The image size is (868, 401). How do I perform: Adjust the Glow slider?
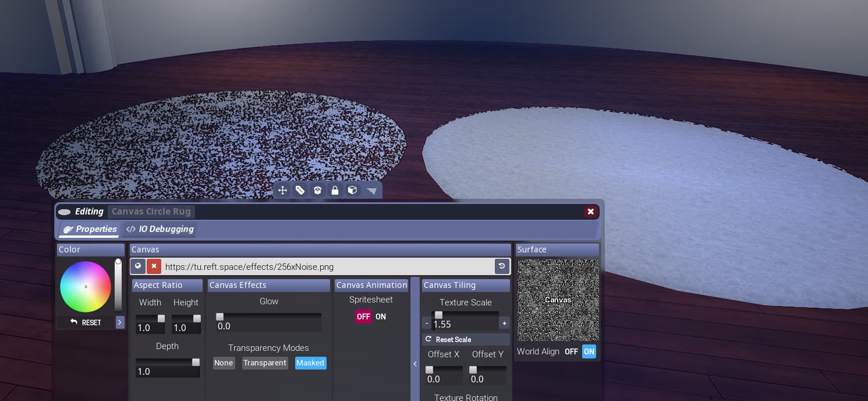point(268,316)
